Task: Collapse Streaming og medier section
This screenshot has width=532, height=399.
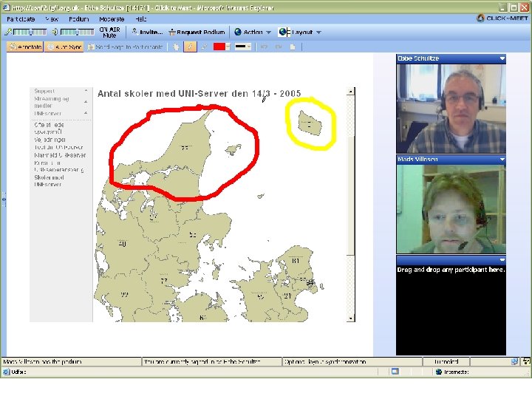Action: [86, 101]
